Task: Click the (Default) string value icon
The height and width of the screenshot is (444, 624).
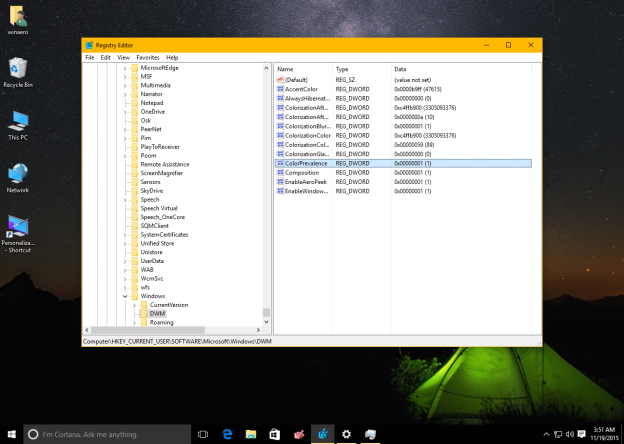Action: (279, 79)
